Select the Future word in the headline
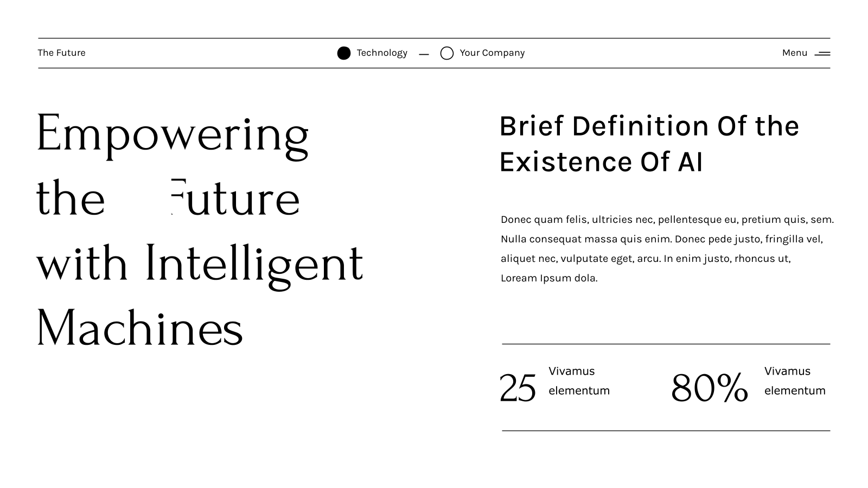 coord(235,197)
